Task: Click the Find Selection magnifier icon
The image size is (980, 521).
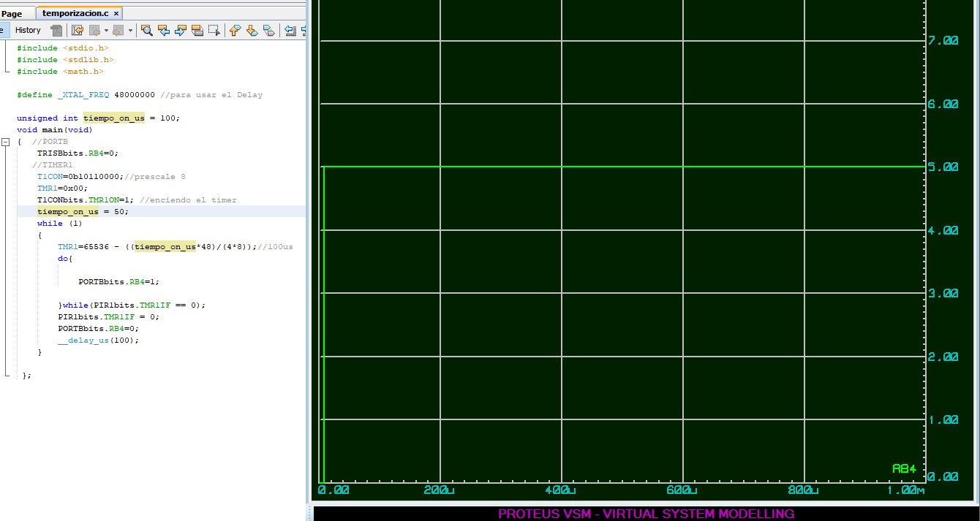Action: tap(146, 30)
